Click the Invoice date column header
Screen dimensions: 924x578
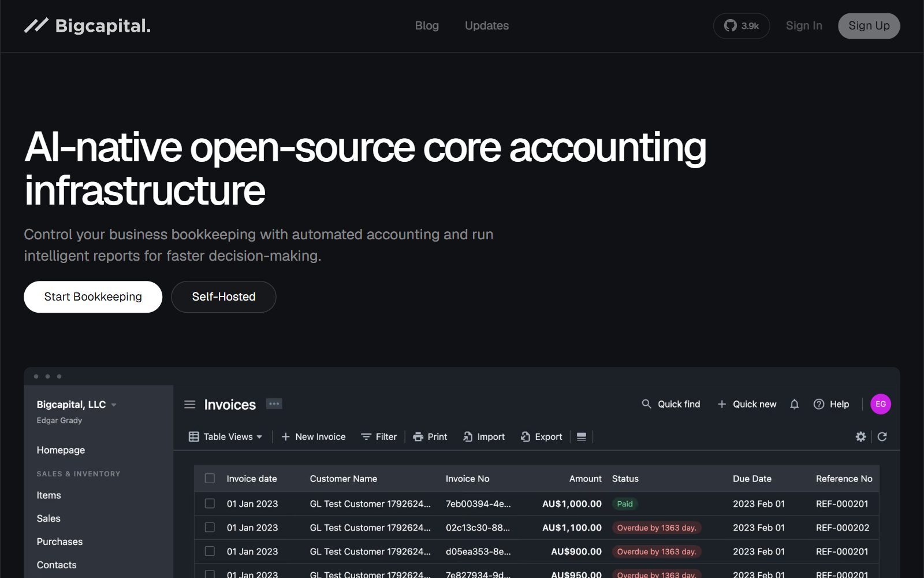[x=252, y=479]
